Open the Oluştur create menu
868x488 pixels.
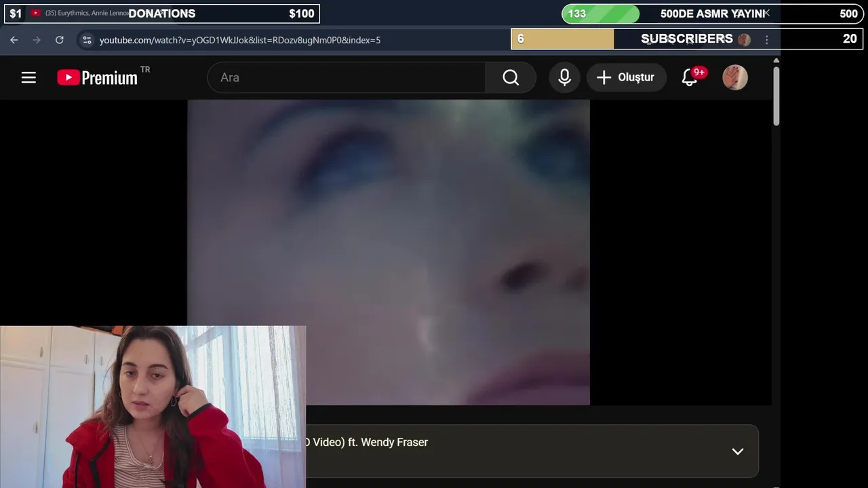pyautogui.click(x=625, y=77)
